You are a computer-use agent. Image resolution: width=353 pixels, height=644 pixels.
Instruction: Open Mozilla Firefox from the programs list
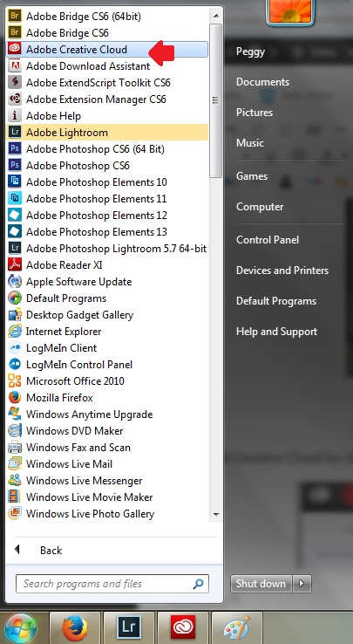click(107, 398)
